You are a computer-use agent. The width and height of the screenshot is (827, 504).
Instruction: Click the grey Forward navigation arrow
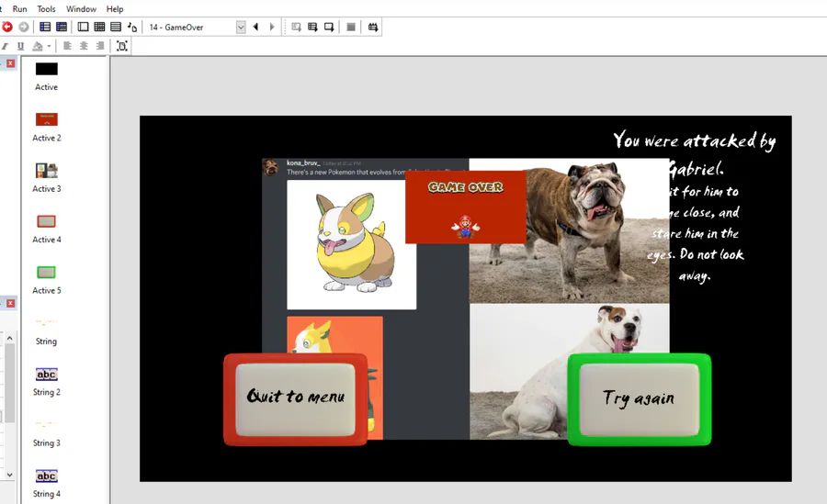coord(24,27)
